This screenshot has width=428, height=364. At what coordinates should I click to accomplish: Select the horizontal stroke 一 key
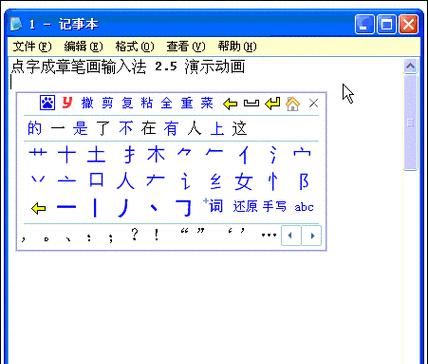point(67,207)
